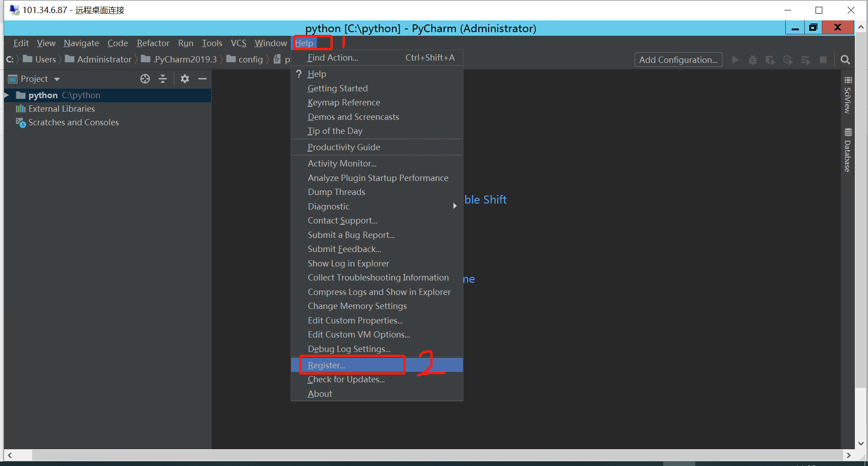
Task: Open the Tools menu in menu bar
Action: (x=212, y=43)
